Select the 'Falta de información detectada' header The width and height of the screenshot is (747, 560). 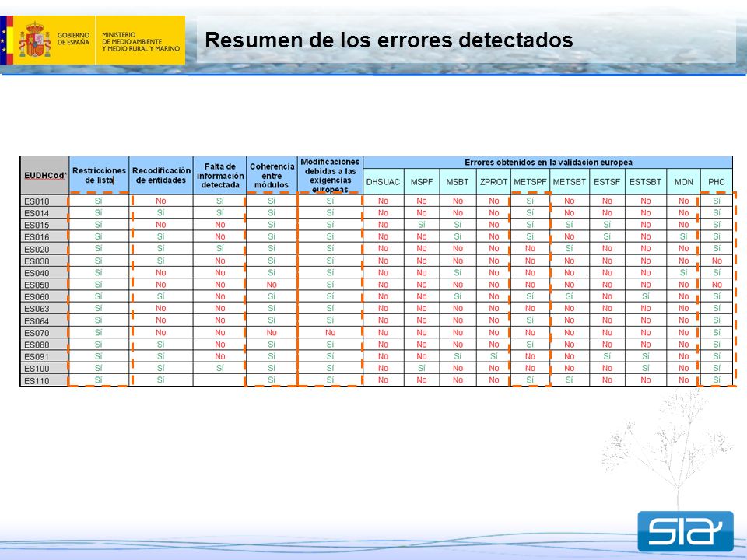click(220, 175)
